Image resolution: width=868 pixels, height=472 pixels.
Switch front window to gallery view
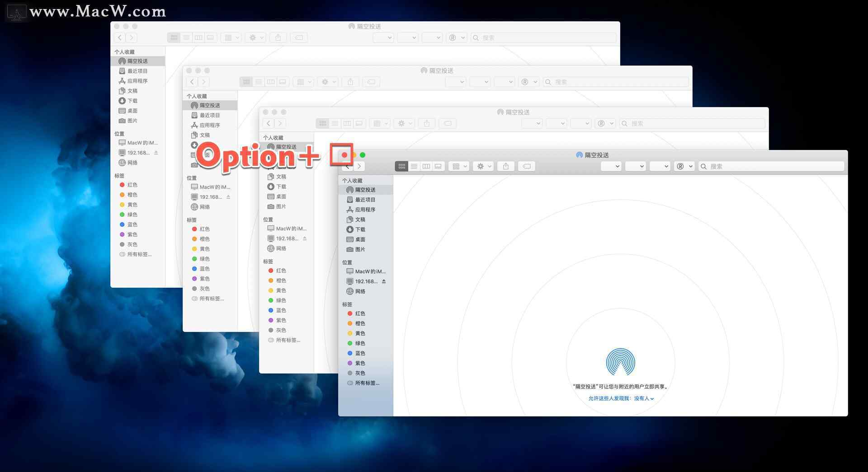438,166
